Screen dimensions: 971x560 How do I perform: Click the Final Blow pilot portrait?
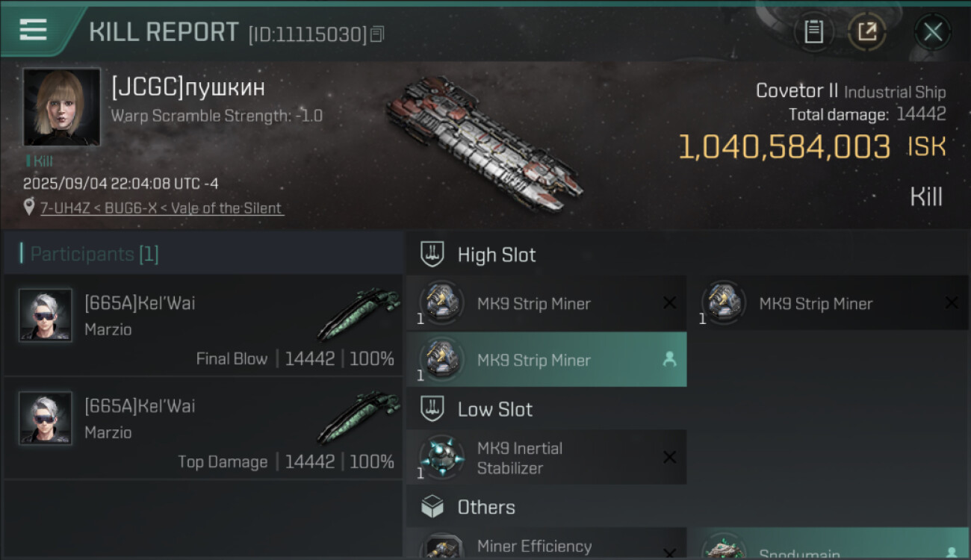point(46,315)
